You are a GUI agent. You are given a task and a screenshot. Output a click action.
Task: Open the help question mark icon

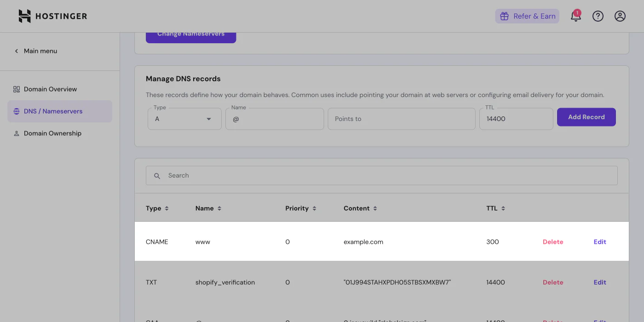pos(598,16)
